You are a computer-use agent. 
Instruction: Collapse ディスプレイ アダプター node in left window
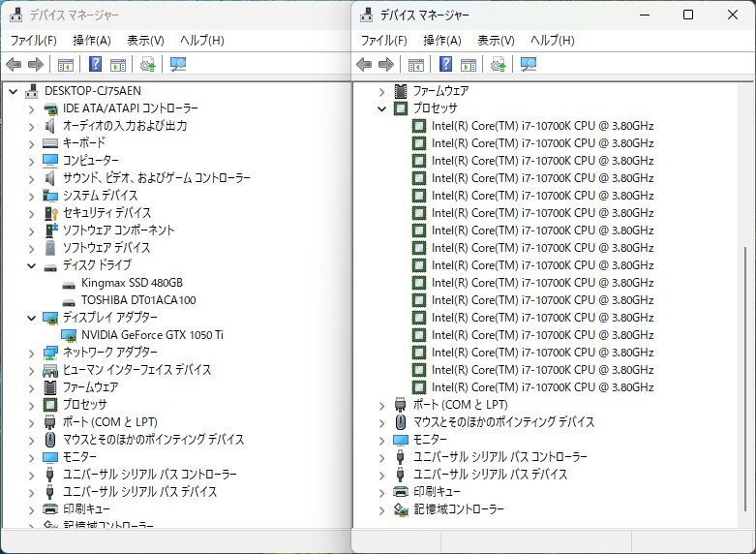[x=31, y=318]
